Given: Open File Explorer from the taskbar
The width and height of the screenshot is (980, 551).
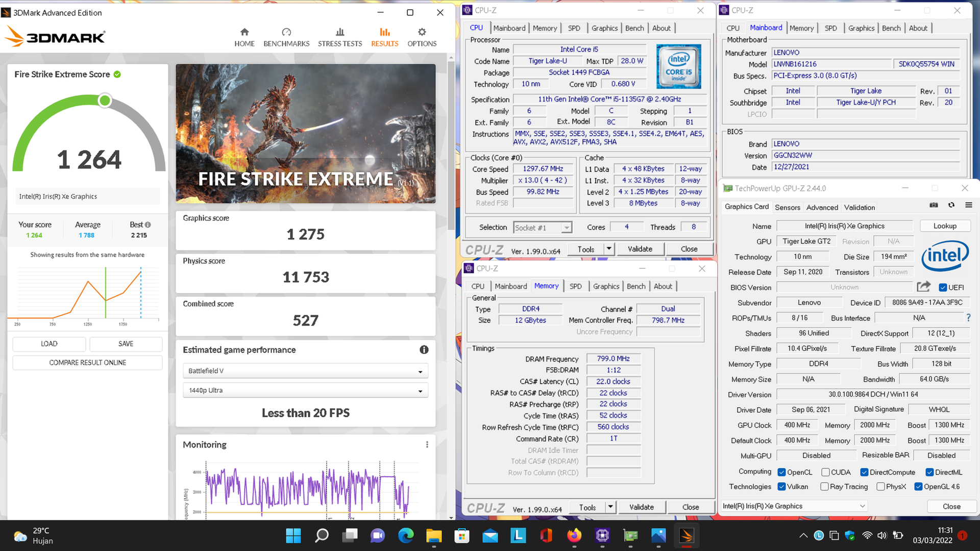Looking at the screenshot, I should (434, 536).
